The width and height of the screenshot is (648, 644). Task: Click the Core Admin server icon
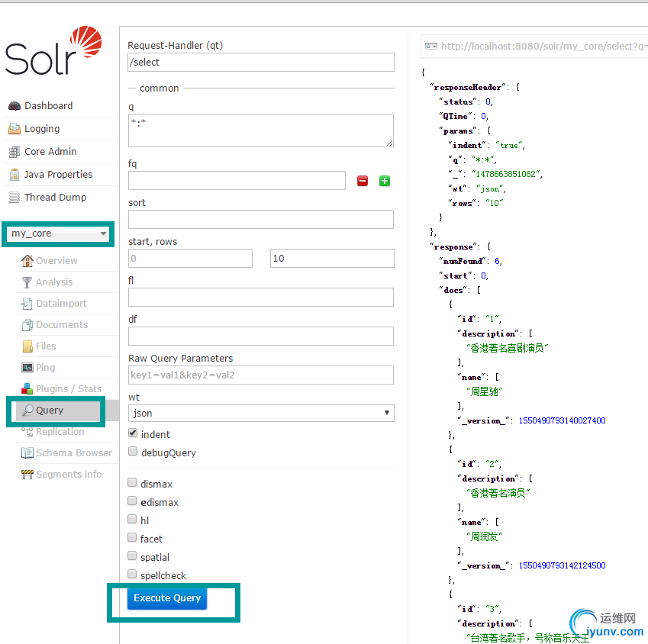[15, 152]
